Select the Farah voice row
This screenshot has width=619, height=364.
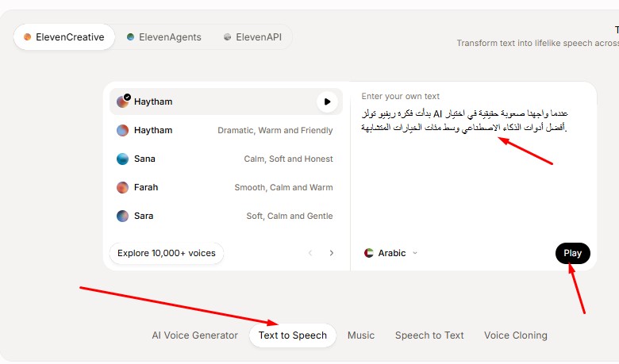tap(226, 187)
